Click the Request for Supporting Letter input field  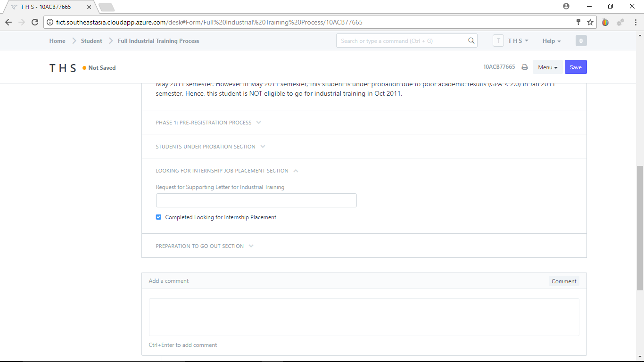pyautogui.click(x=256, y=200)
